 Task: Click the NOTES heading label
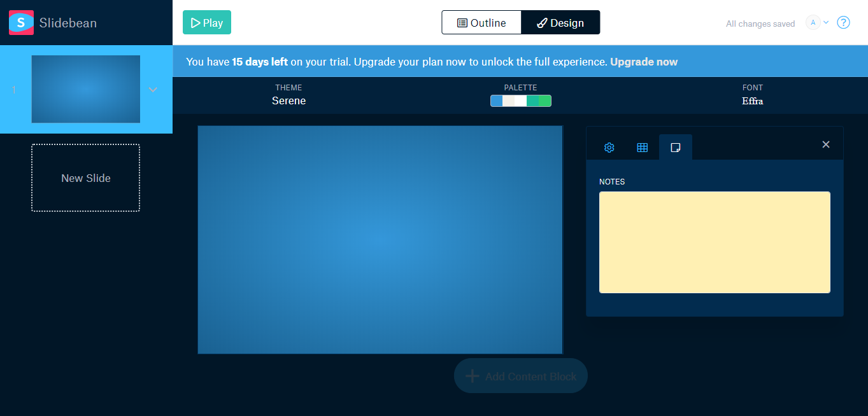pos(612,182)
